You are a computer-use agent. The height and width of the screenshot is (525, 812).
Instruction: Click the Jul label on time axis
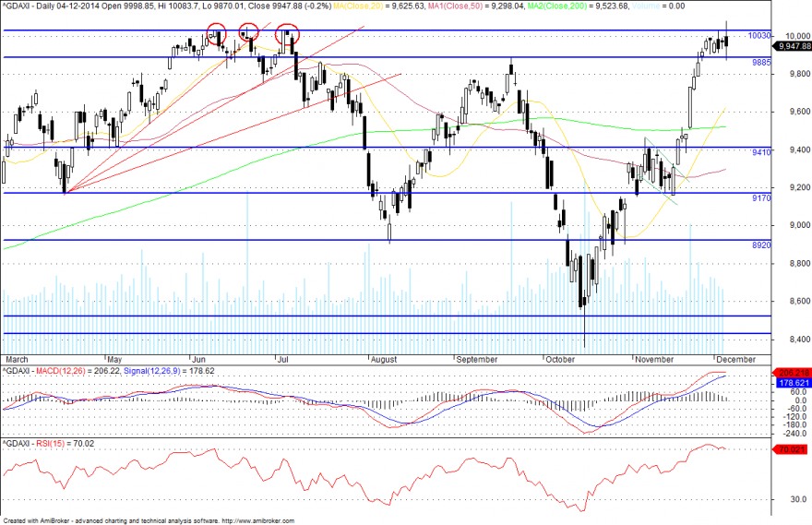point(282,359)
